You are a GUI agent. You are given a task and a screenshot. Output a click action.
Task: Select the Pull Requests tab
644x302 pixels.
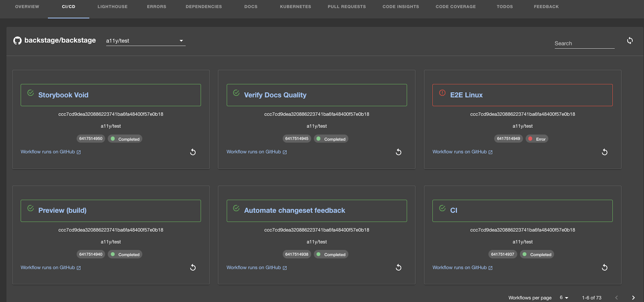tap(346, 7)
